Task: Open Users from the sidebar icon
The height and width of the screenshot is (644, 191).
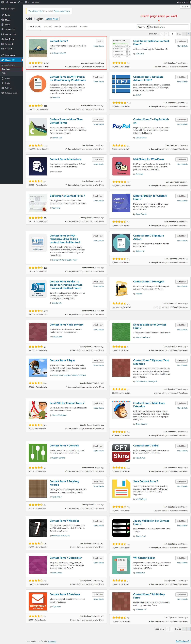Action: (x=3, y=78)
